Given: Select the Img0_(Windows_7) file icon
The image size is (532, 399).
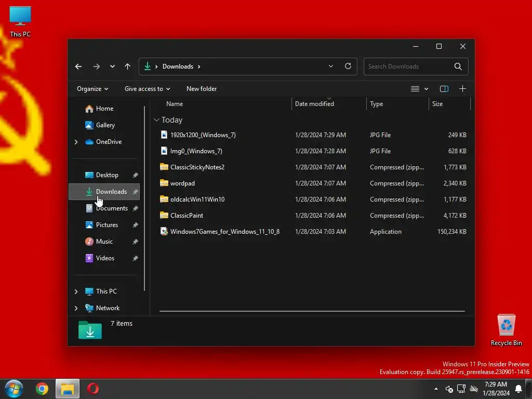Looking at the screenshot, I should point(164,151).
